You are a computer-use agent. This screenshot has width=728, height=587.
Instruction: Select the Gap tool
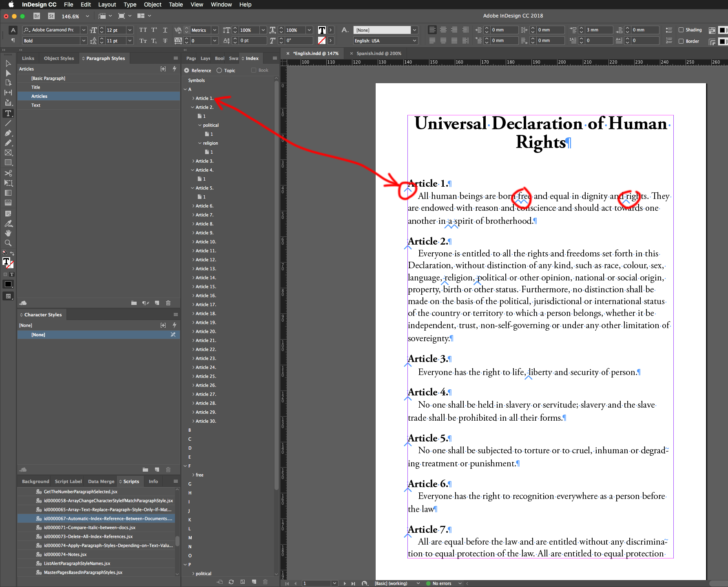click(x=8, y=93)
